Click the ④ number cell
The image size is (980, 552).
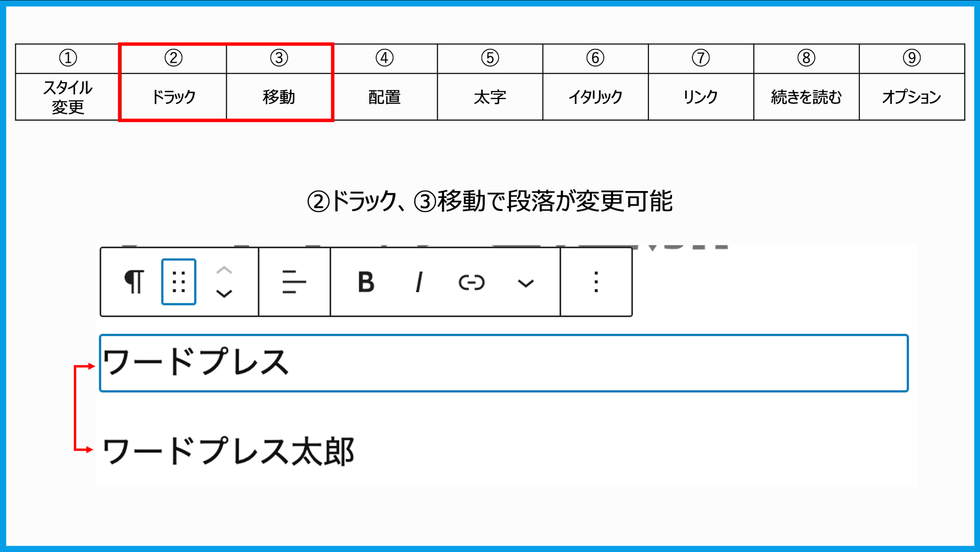(384, 58)
